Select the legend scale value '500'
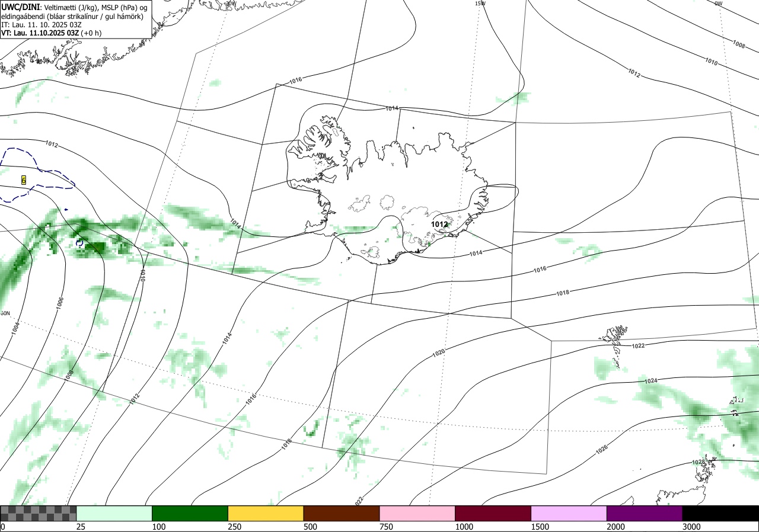Screen dimensions: 759x532 pos(310,527)
